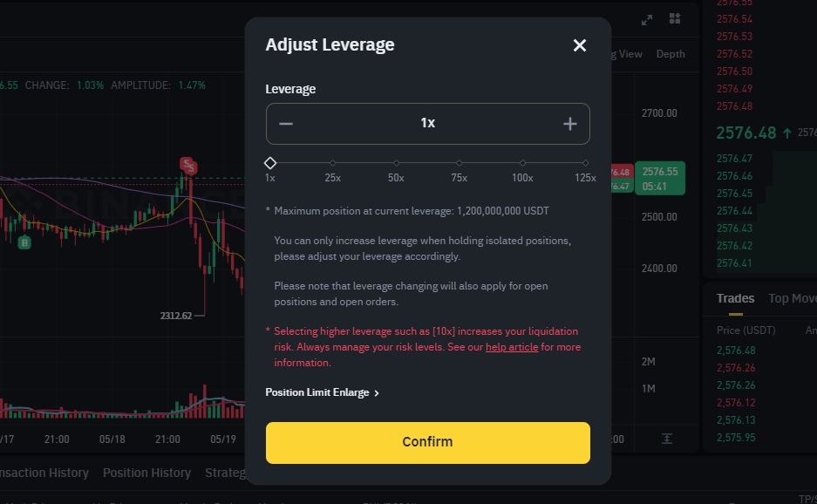Set leverage slider to 25x mark

tap(333, 163)
